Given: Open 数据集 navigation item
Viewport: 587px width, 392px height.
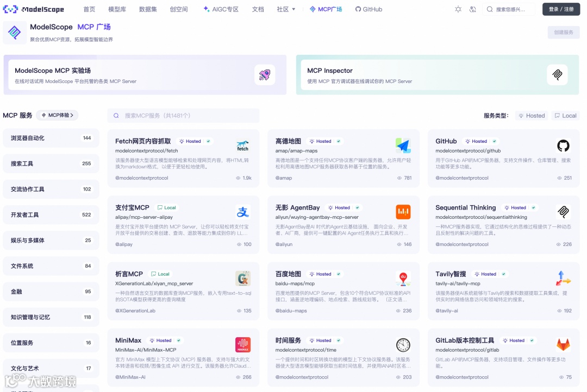Looking at the screenshot, I should (148, 9).
